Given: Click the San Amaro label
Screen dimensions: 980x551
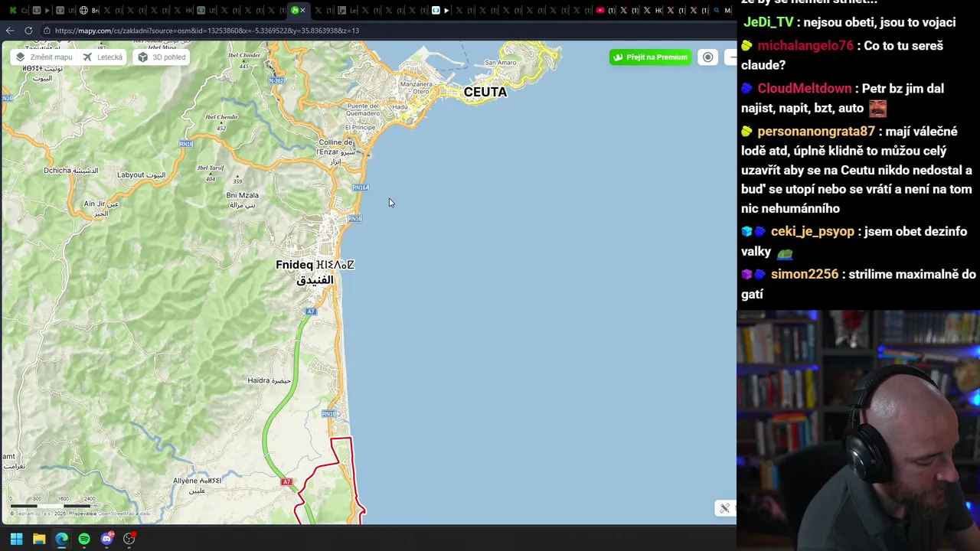Looking at the screenshot, I should [501, 63].
